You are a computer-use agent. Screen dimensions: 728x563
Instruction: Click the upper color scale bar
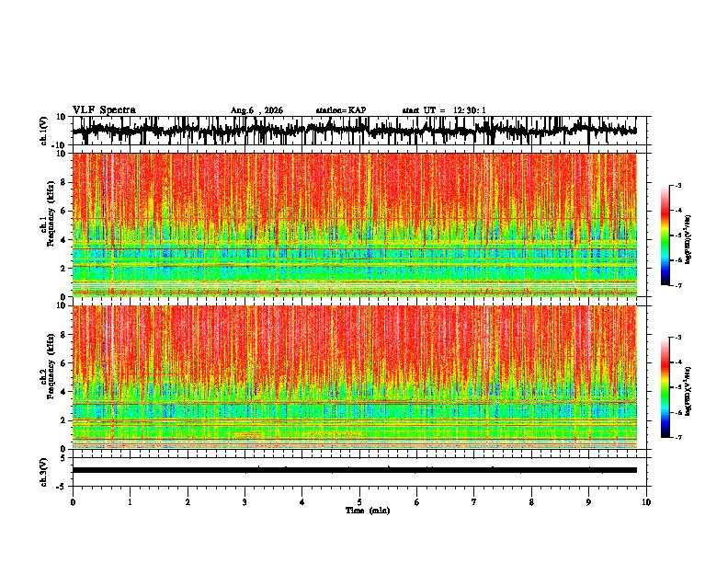point(665,236)
